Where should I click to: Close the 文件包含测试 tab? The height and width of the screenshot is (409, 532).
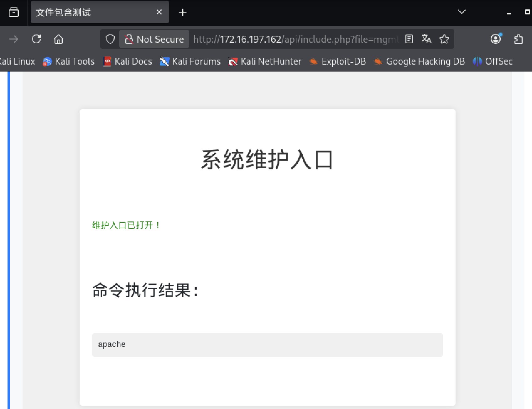(159, 12)
